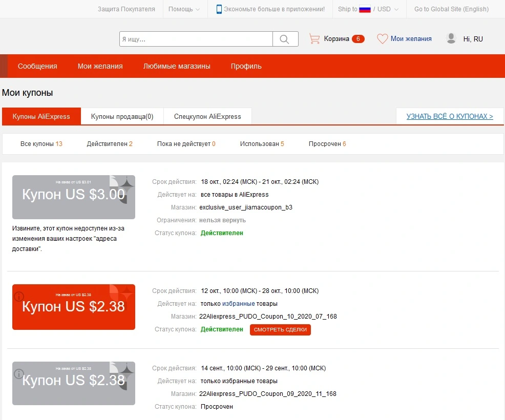Click все товары в AliExpress text
Viewport: 505px width, 420px height.
point(235,195)
